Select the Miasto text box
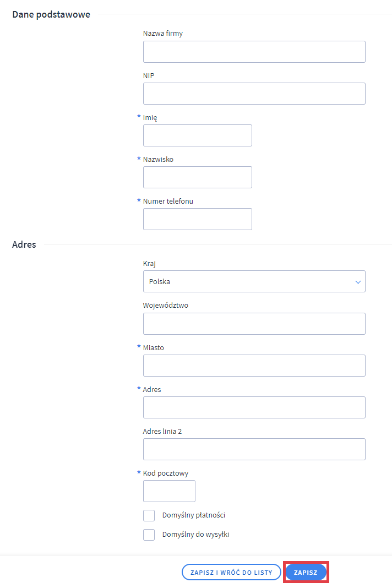This screenshot has width=392, height=588. coord(254,366)
